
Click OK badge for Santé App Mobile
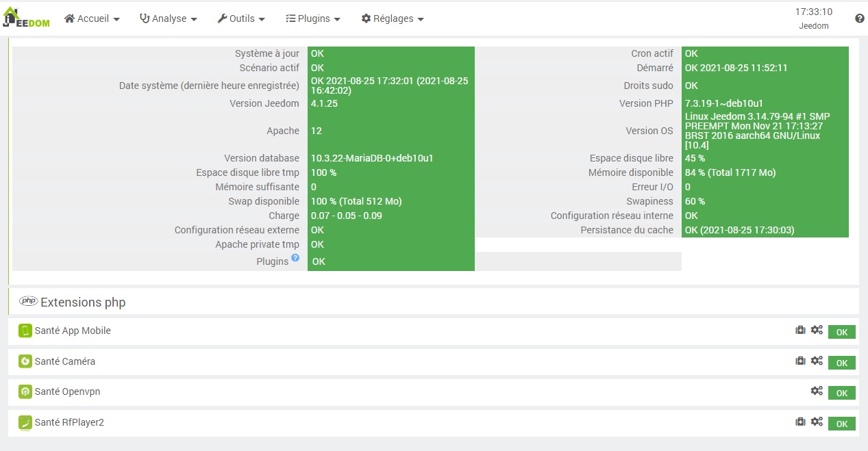click(x=842, y=332)
